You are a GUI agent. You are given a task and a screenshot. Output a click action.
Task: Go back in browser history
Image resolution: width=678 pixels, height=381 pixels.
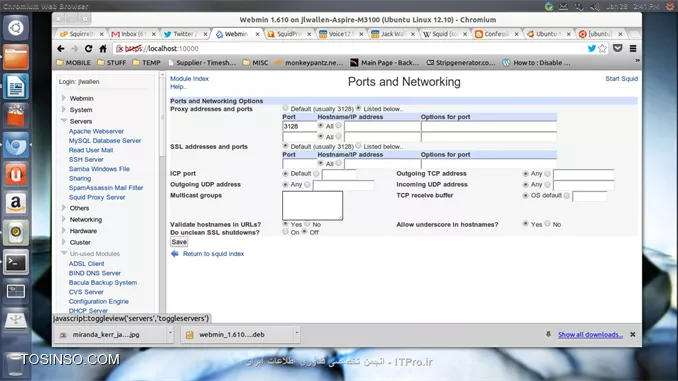(61, 48)
